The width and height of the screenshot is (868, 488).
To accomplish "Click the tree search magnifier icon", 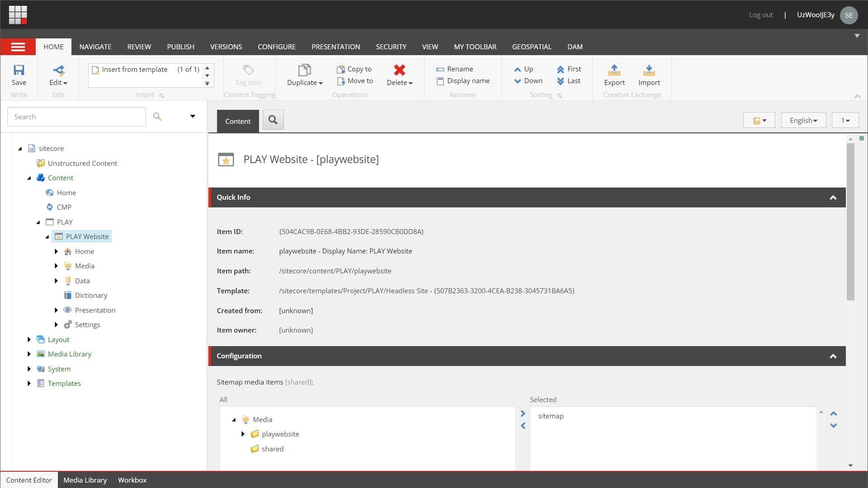I will (157, 117).
